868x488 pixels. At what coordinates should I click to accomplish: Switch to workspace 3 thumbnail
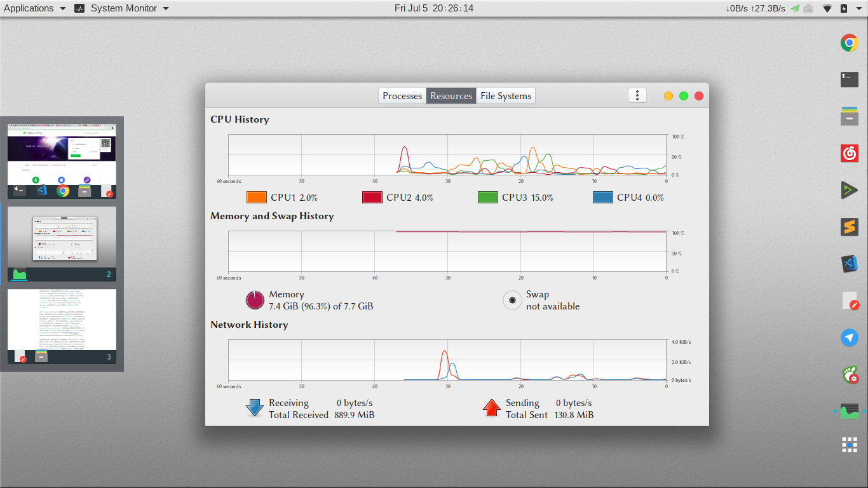pyautogui.click(x=62, y=327)
